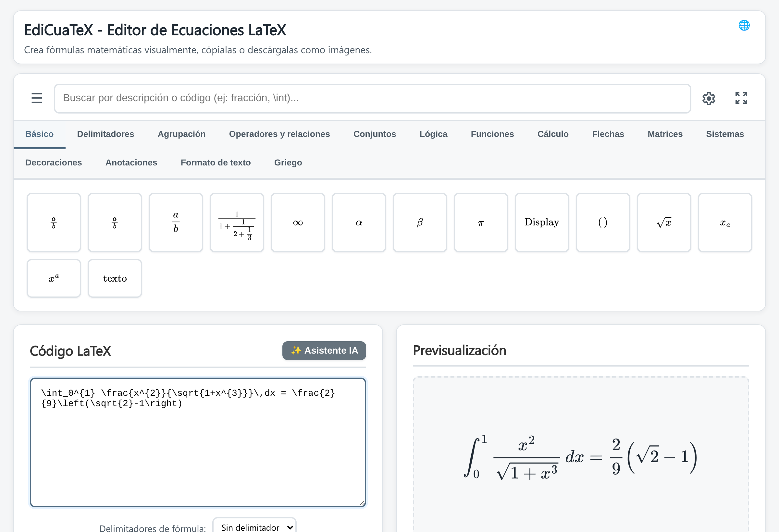Insert the continued fraction template

point(237,223)
